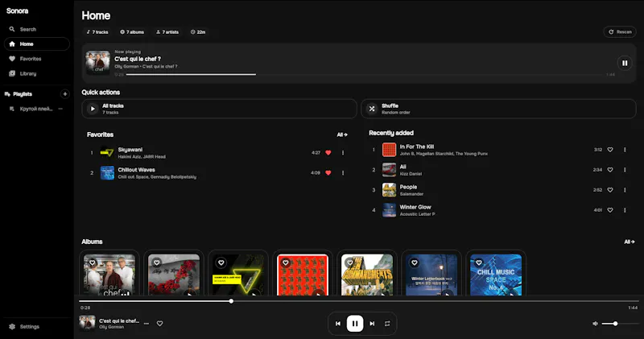Image resolution: width=644 pixels, height=339 pixels.
Task: Seek on the Now playing card progress bar
Action: pos(364,74)
